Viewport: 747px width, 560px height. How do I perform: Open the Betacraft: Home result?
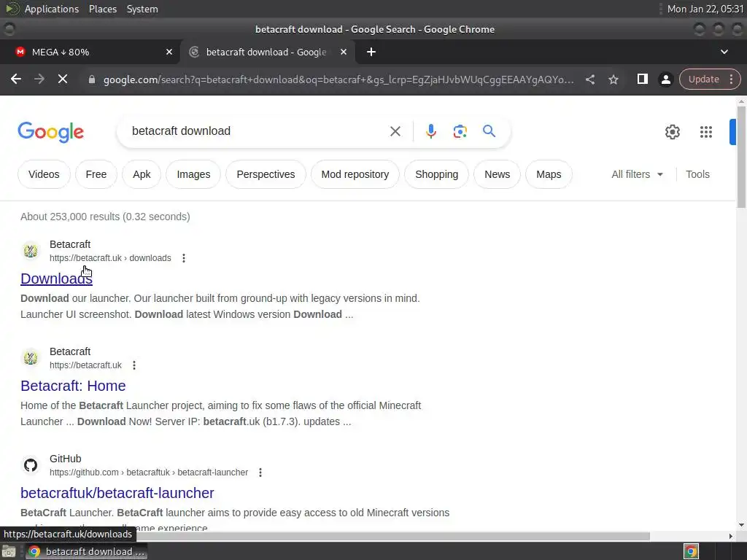pos(73,386)
